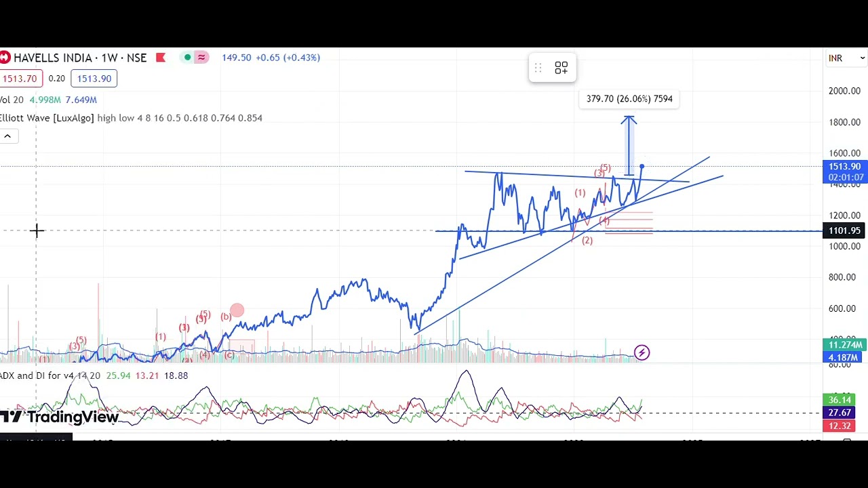Click the pink approximate-sign data icon
The image size is (868, 488).
[201, 58]
